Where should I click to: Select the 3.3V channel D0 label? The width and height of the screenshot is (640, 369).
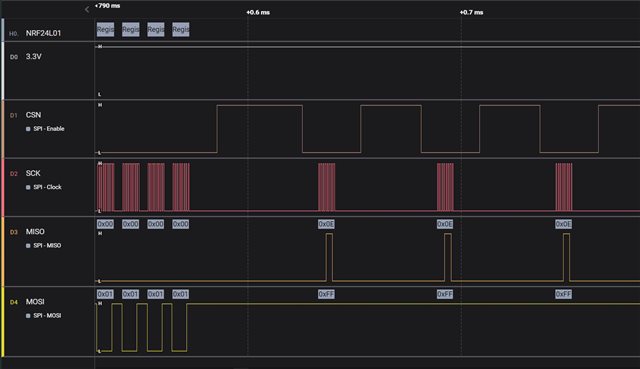33,56
